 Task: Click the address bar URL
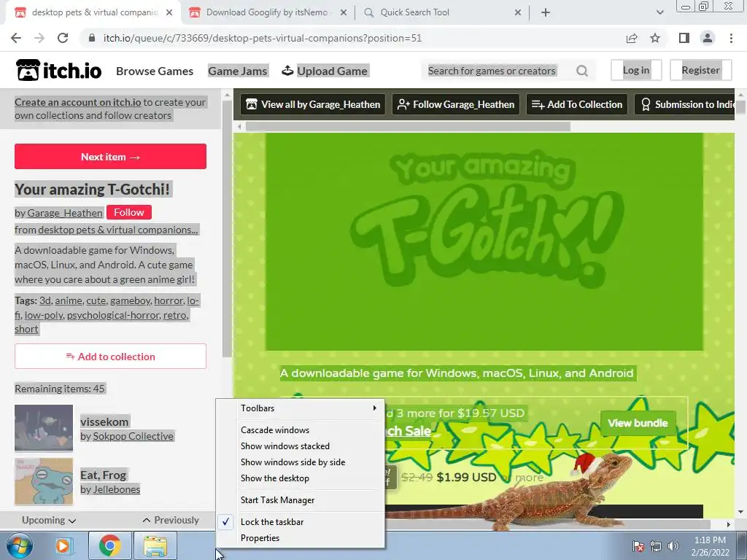coord(263,38)
